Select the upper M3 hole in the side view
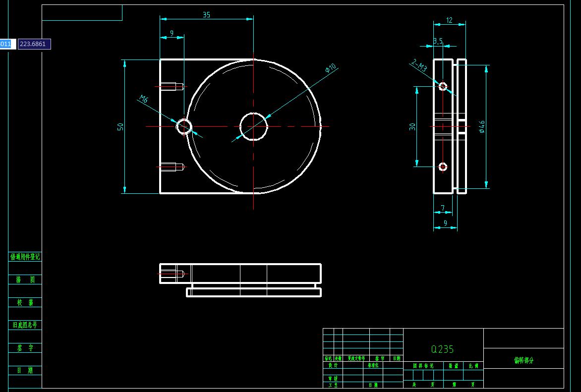Screen dimensions: 581x392 pyautogui.click(x=443, y=86)
